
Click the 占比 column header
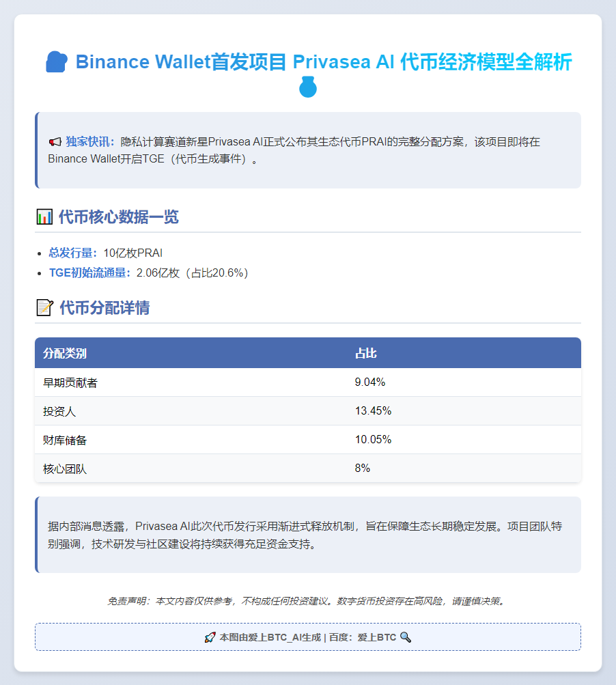(x=366, y=353)
